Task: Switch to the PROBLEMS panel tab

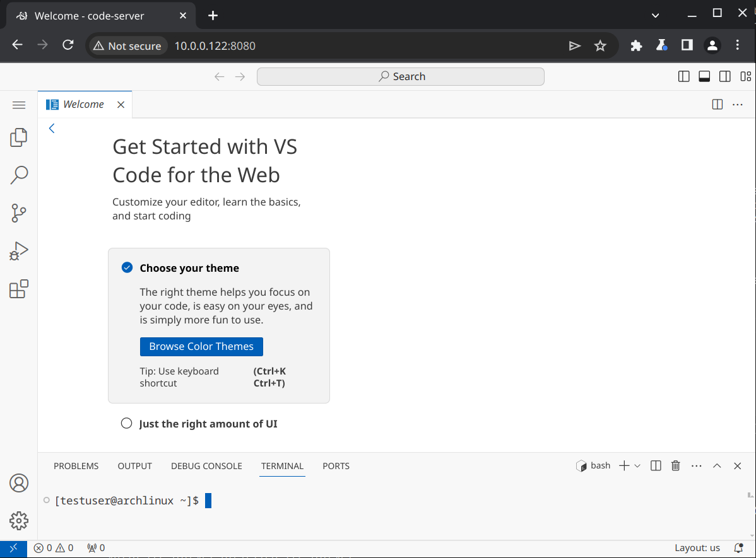Action: pyautogui.click(x=76, y=466)
